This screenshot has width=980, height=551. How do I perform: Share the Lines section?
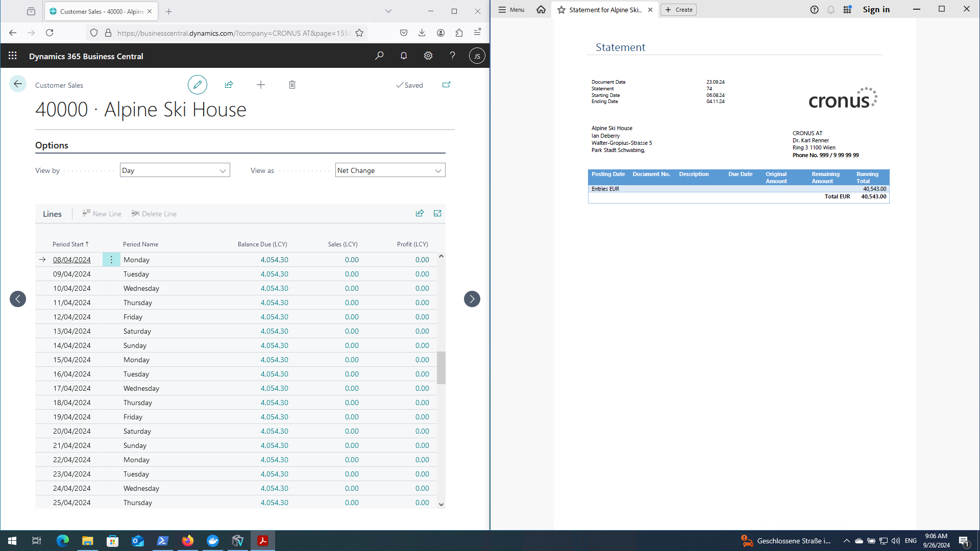tap(420, 213)
